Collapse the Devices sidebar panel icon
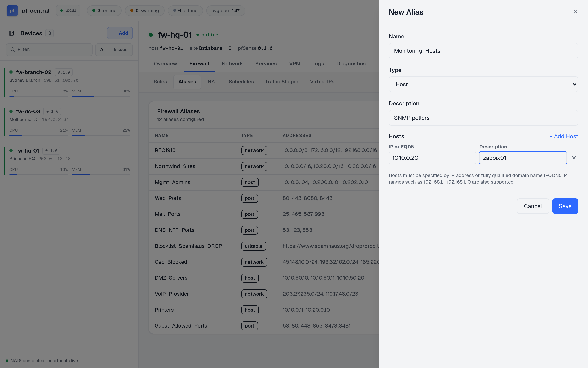Viewport: 588px width, 368px height. pyautogui.click(x=11, y=33)
